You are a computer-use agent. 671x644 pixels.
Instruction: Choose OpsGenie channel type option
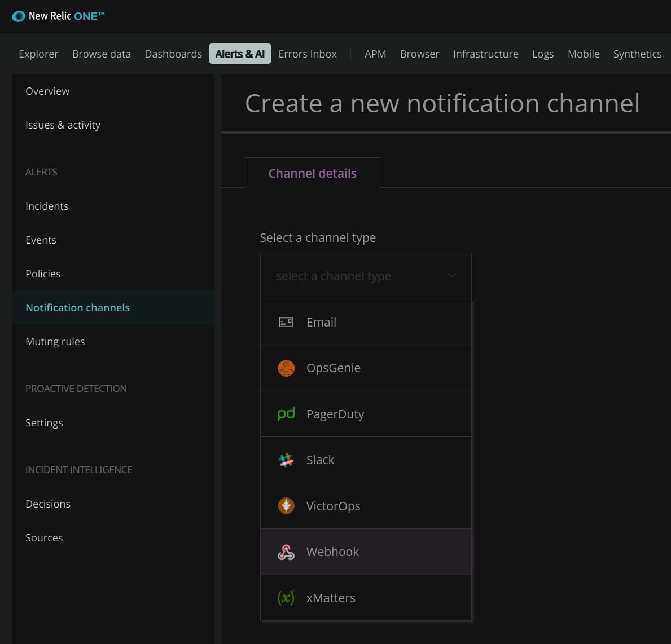pos(366,368)
